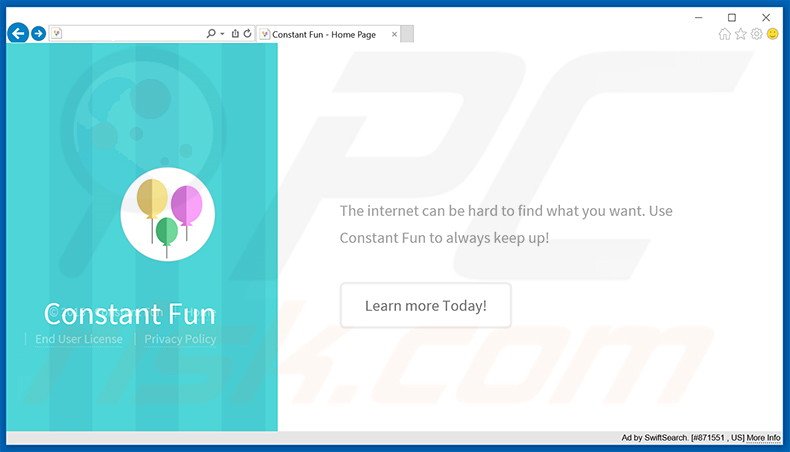Minimize the browser window
Screen dimensions: 790x452
(x=698, y=17)
